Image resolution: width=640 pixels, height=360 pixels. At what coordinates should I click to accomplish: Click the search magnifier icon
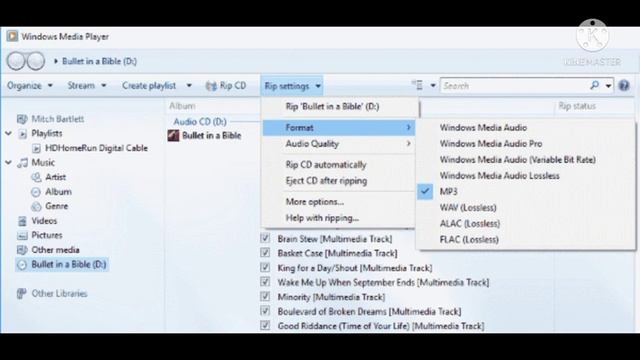(594, 85)
